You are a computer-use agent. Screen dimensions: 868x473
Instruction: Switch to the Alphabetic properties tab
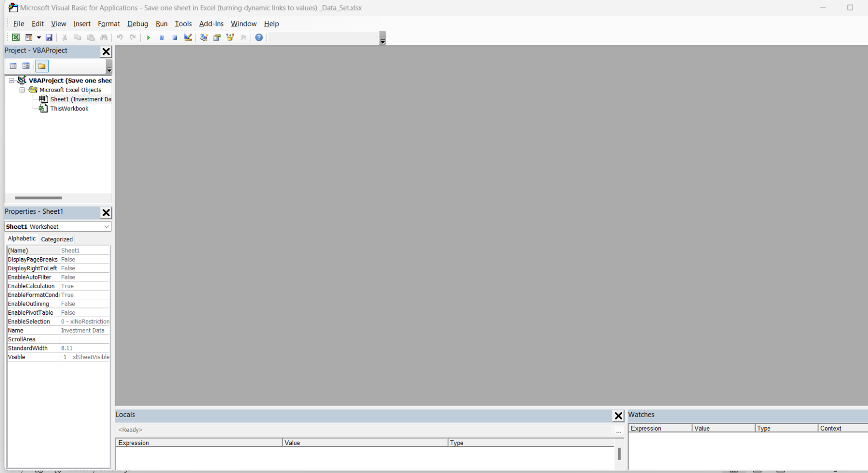[22, 238]
